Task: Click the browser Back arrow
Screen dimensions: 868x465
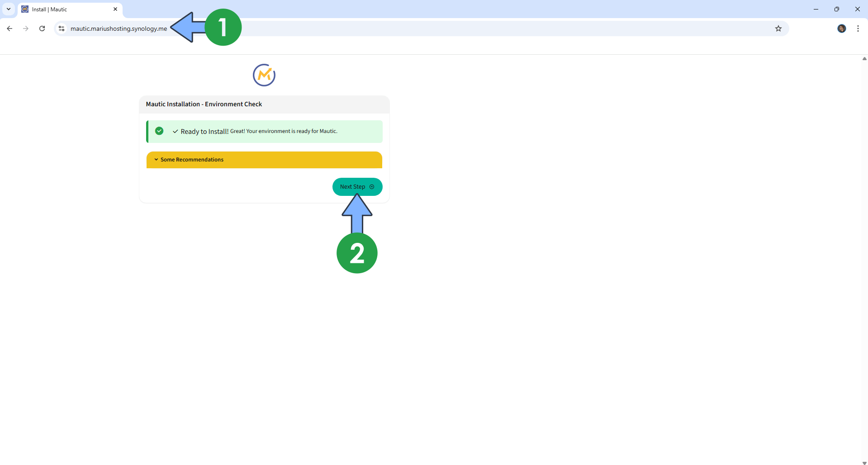Action: coord(9,28)
